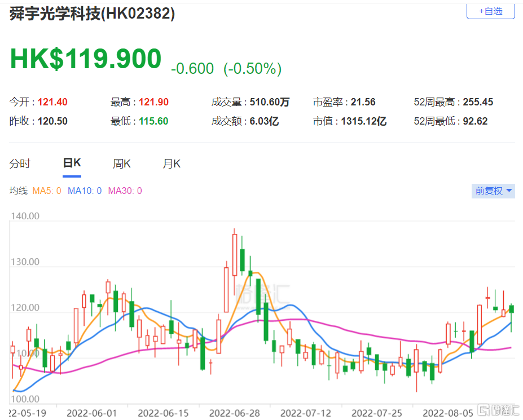The width and height of the screenshot is (523, 420).
Task: Click the 2022-06-15 date axis label
Action: pyautogui.click(x=163, y=413)
